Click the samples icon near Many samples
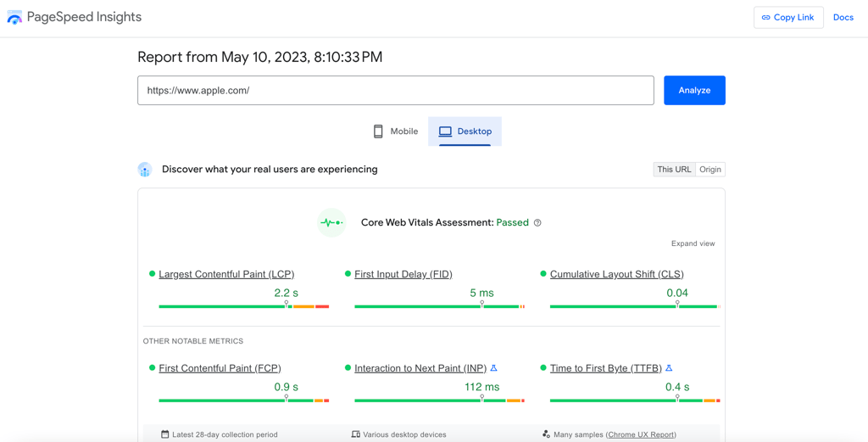 [x=546, y=434]
